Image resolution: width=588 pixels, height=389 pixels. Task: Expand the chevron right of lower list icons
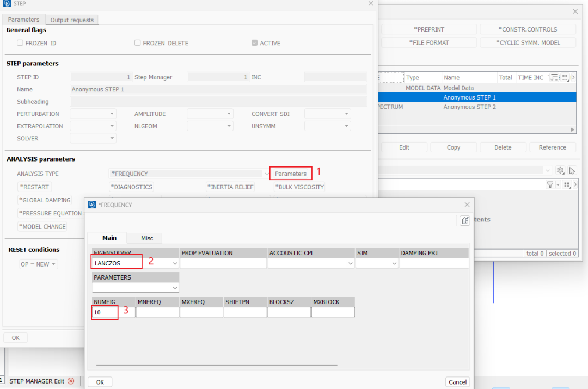pyautogui.click(x=575, y=184)
